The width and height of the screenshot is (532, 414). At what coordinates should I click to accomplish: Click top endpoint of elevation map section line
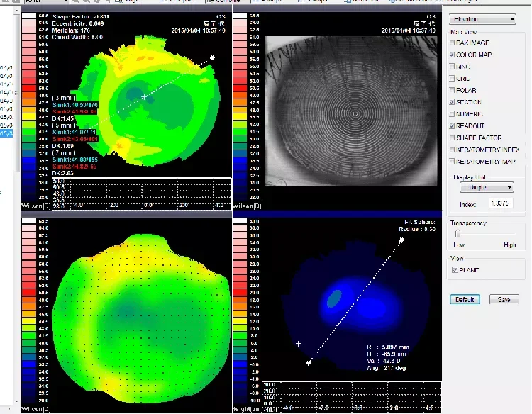click(403, 240)
